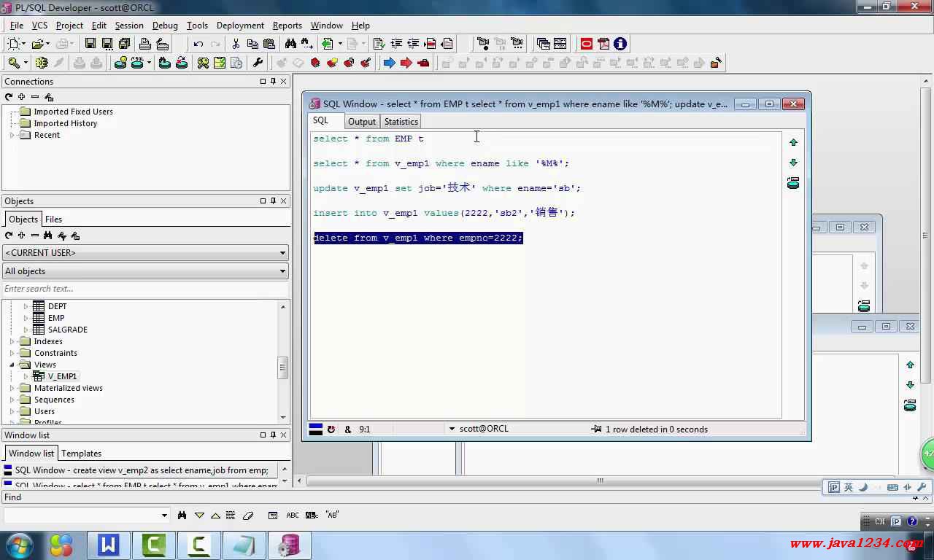
Task: Click the Open file toolbar icon
Action: coord(38,44)
